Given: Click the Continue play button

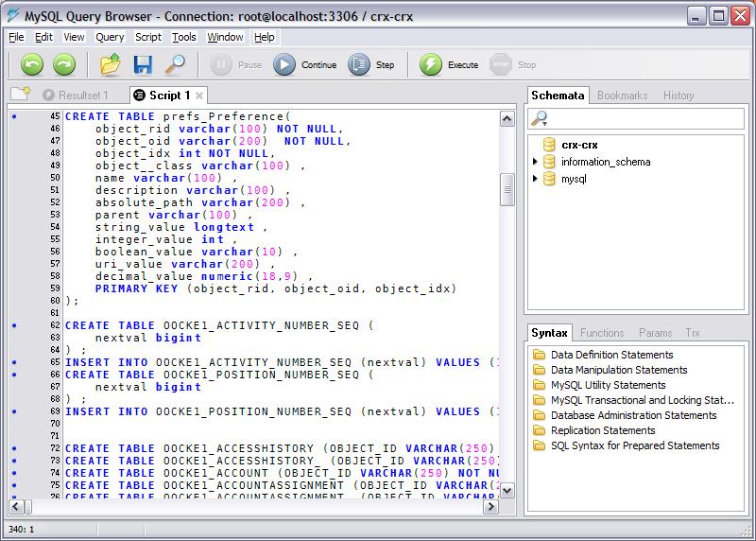Looking at the screenshot, I should (x=304, y=64).
